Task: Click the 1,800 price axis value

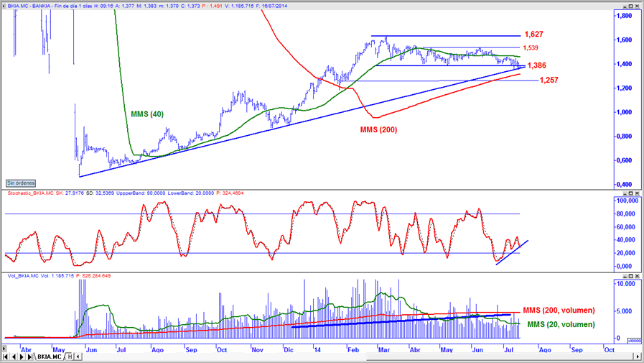Action: coord(624,16)
